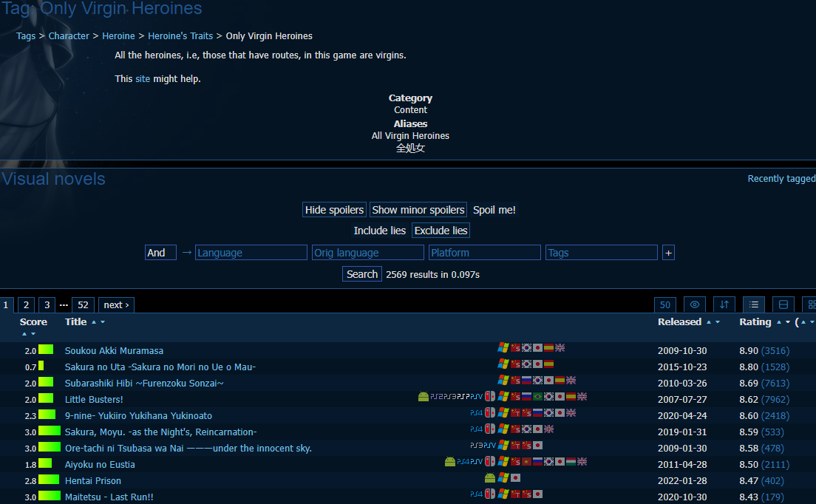Open the And/Or filter combinator dropdown
Image resolution: width=816 pixels, height=504 pixels.
[160, 253]
